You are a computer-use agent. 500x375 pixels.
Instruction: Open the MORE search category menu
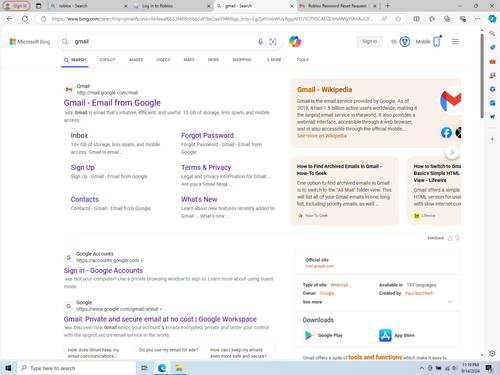274,60
